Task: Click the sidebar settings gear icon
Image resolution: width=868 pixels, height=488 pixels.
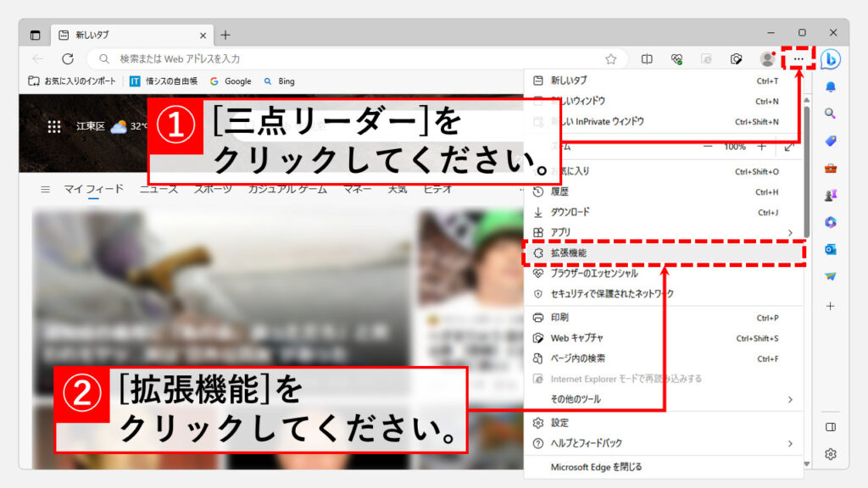Action: point(831,454)
